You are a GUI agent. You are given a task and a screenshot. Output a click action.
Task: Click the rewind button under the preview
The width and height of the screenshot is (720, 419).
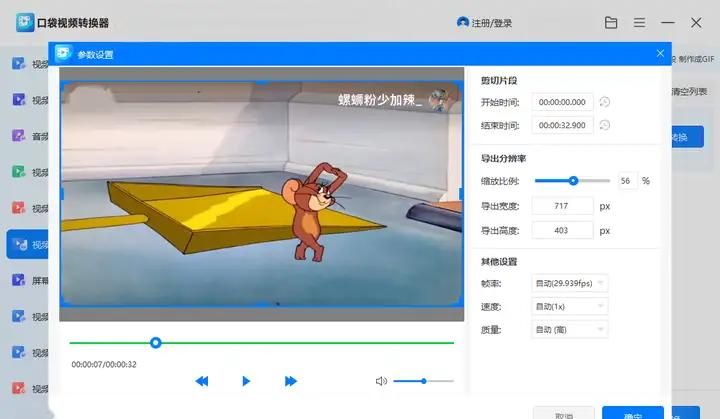click(x=202, y=381)
